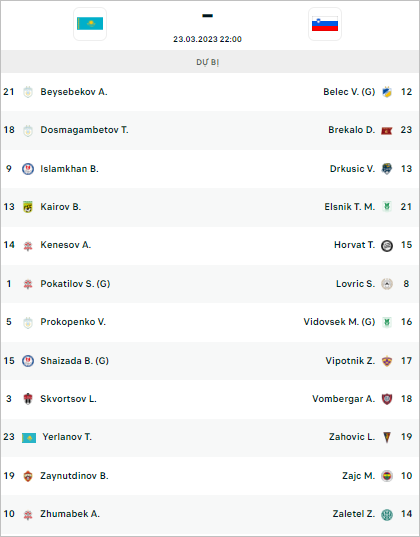Click club badge next to Zaynutdinov B.

click(x=28, y=476)
